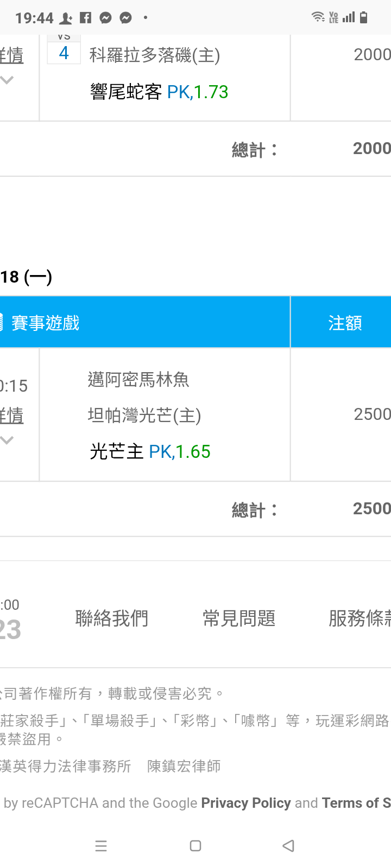391x868 pixels.
Task: Tap the Android back navigation icon
Action: (288, 845)
